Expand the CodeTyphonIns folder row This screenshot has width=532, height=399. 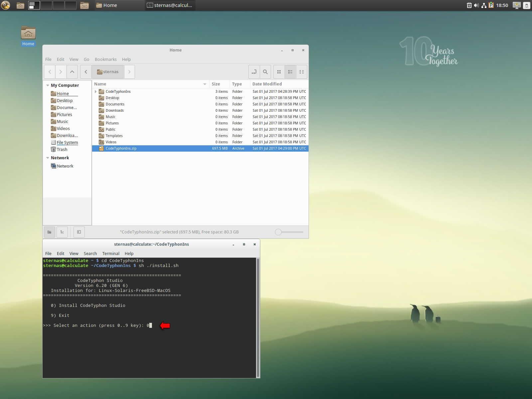[x=96, y=92]
